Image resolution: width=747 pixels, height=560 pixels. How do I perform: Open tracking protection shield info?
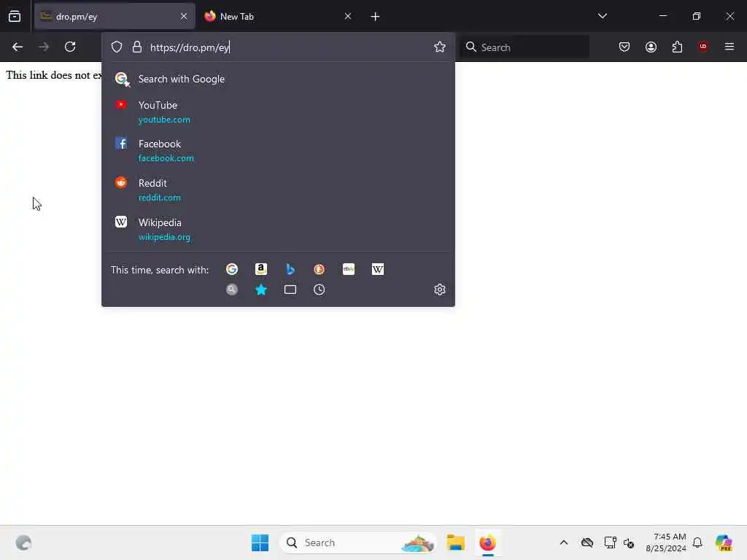click(x=117, y=47)
